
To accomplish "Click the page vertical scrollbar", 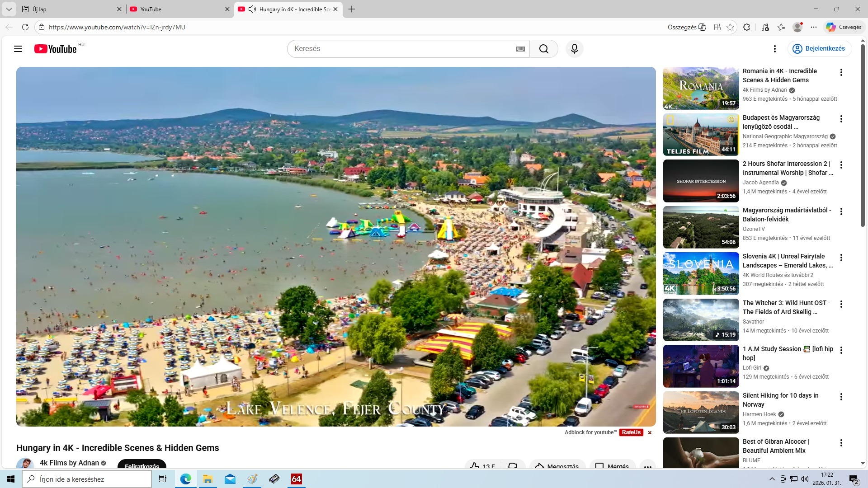I will (862, 136).
